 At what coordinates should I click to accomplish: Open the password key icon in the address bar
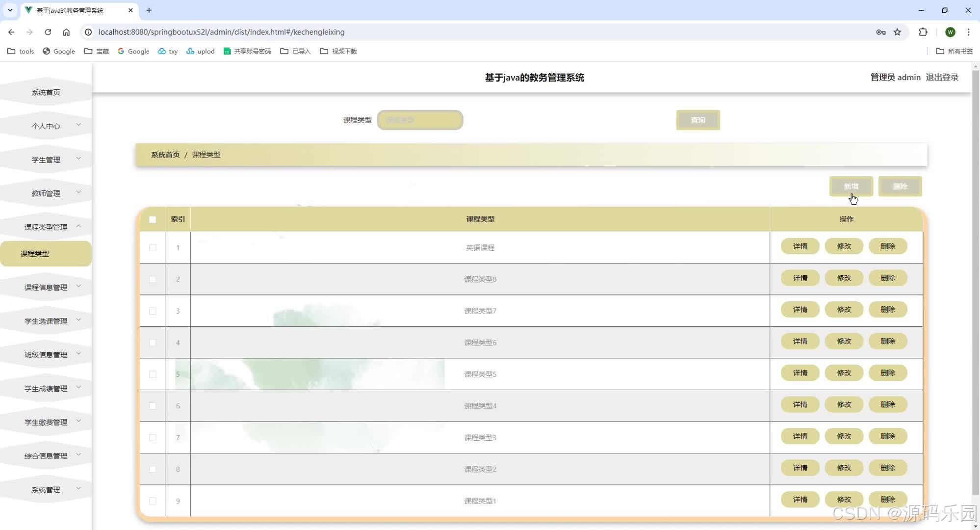pos(881,32)
